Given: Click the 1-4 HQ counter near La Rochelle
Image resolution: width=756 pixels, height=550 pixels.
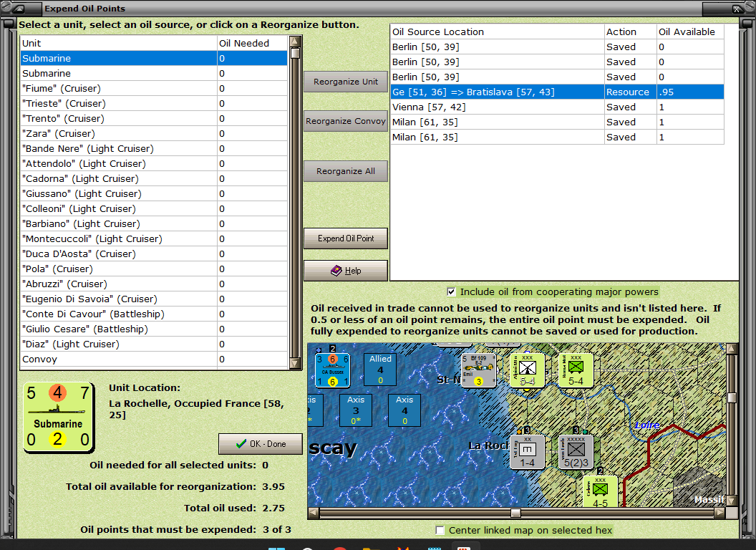Looking at the screenshot, I should 528,452.
